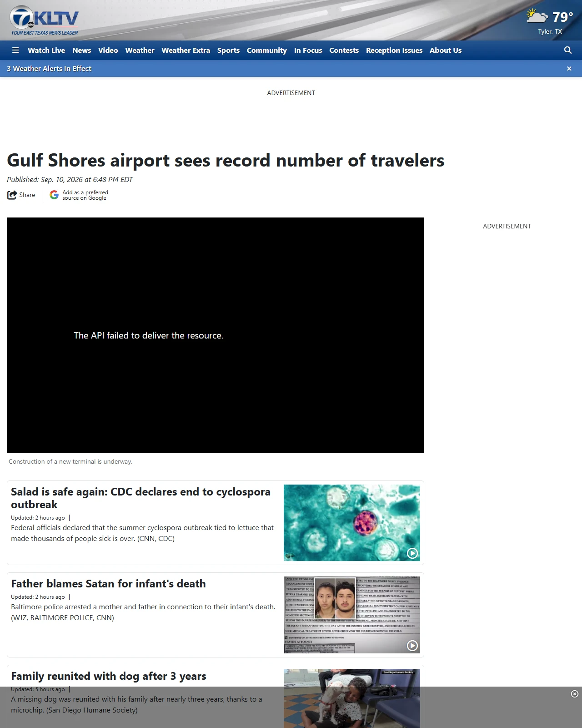Open Watch Live in navigation
This screenshot has height=728, width=582.
pos(46,51)
